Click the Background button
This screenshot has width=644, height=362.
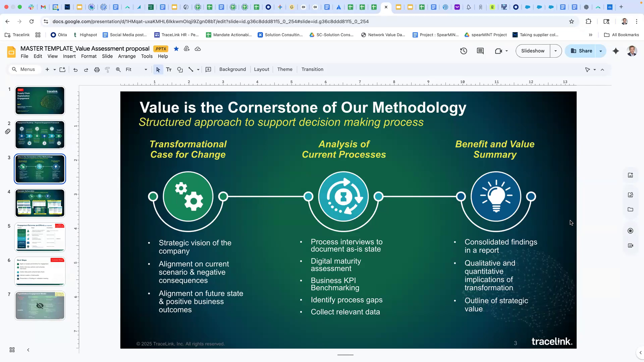pos(232,69)
